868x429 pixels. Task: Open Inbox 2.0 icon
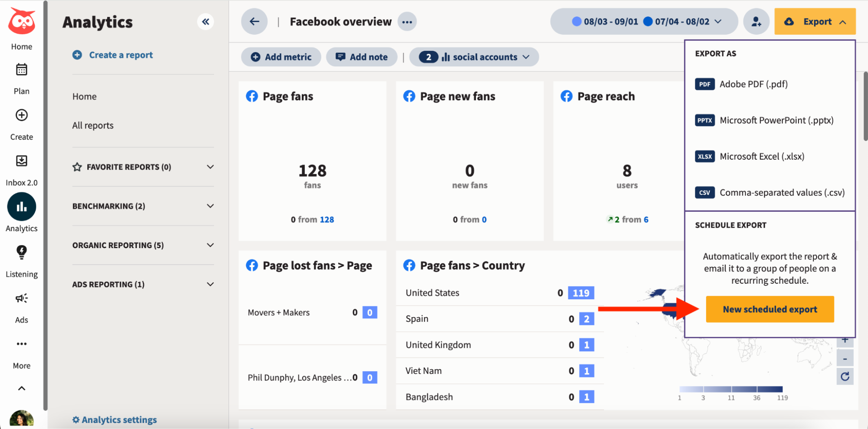(x=22, y=161)
